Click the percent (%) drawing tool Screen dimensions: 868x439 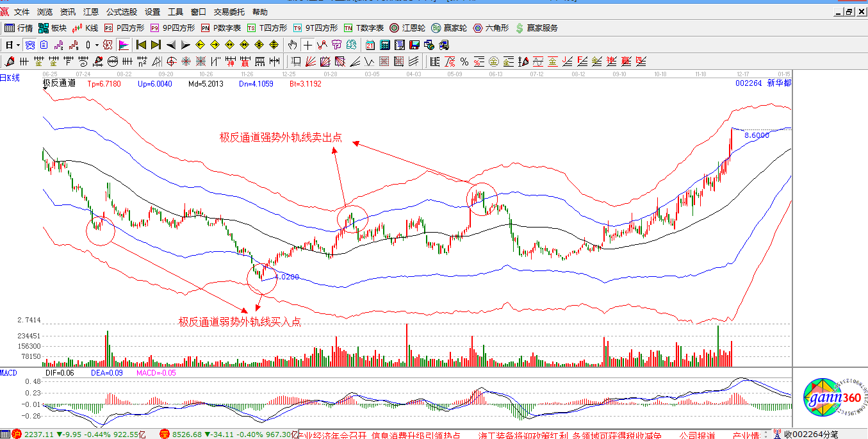point(464,62)
